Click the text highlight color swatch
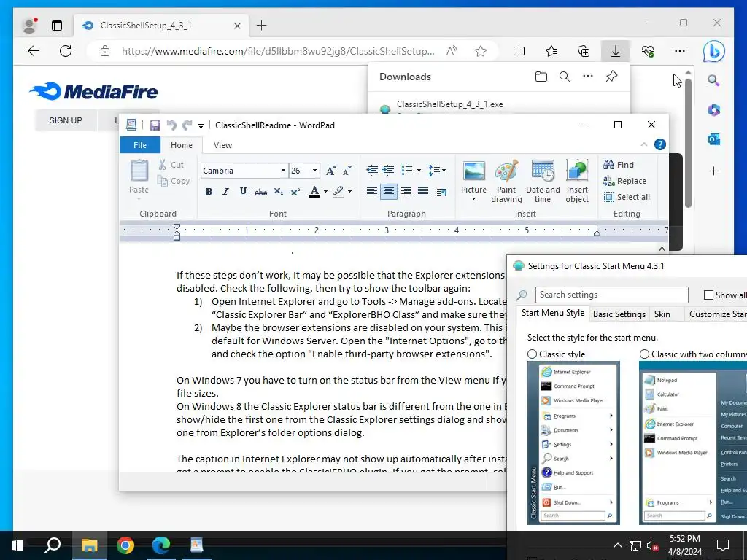The image size is (747, 560). pyautogui.click(x=338, y=192)
